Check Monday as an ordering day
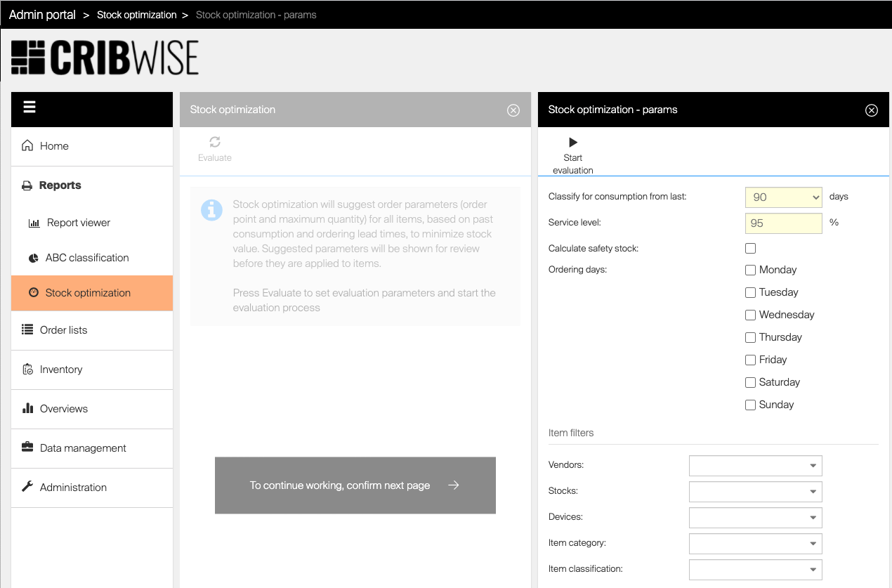The height and width of the screenshot is (588, 892). [x=750, y=270]
